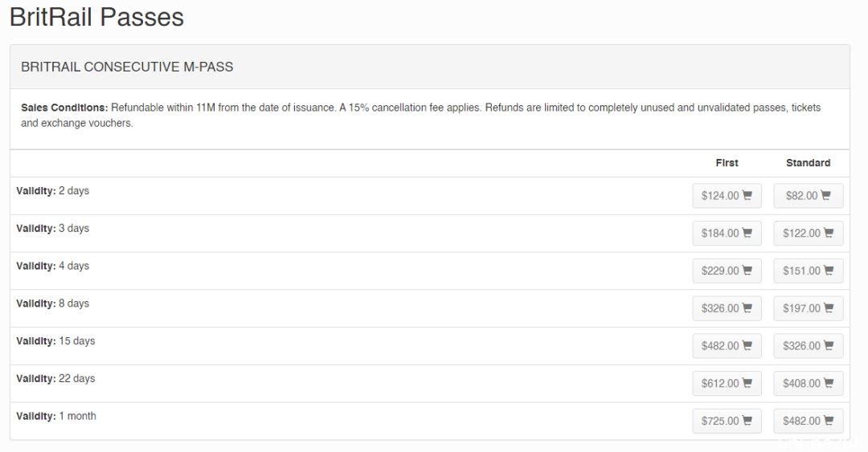Purchase 1 month First pass at $725.00
868x452 pixels.
click(x=727, y=421)
